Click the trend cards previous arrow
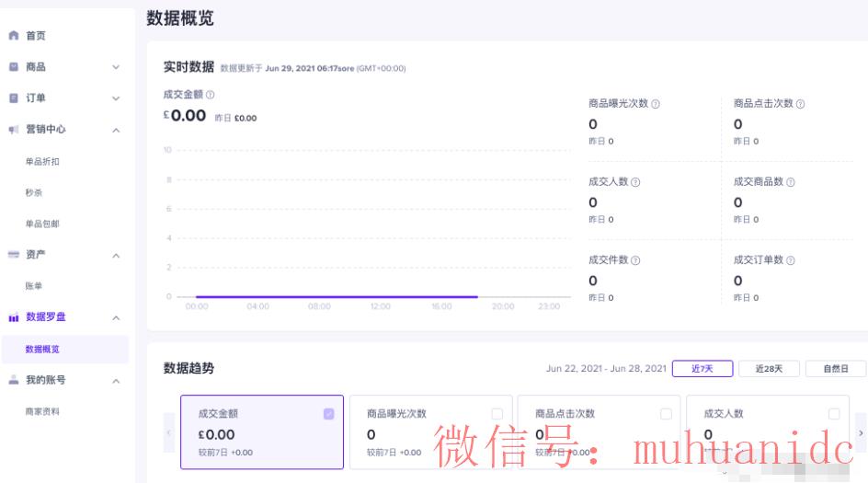Screen dimensions: 868x483 click(x=169, y=432)
